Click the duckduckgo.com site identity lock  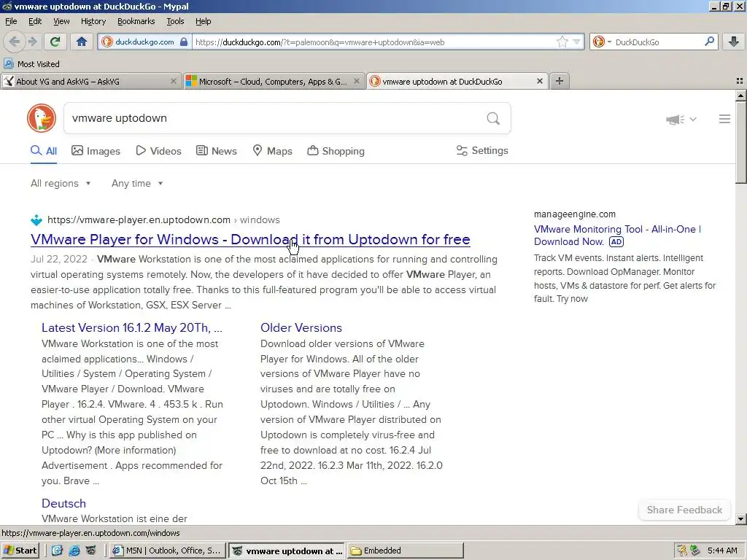(184, 42)
